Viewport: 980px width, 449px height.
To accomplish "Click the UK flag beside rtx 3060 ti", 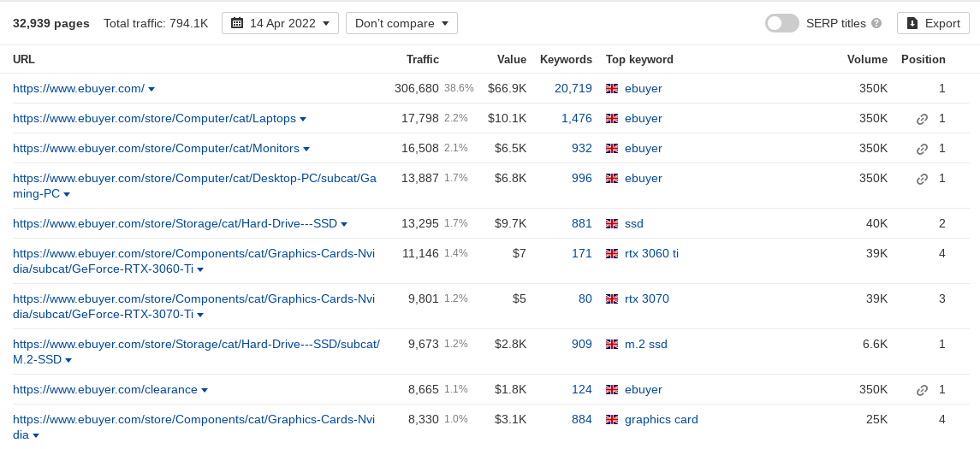I will (612, 253).
